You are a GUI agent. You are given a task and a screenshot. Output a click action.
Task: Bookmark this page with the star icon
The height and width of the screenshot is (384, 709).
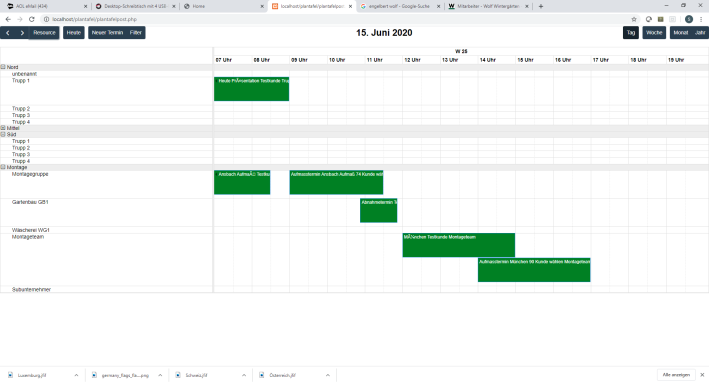click(x=634, y=19)
